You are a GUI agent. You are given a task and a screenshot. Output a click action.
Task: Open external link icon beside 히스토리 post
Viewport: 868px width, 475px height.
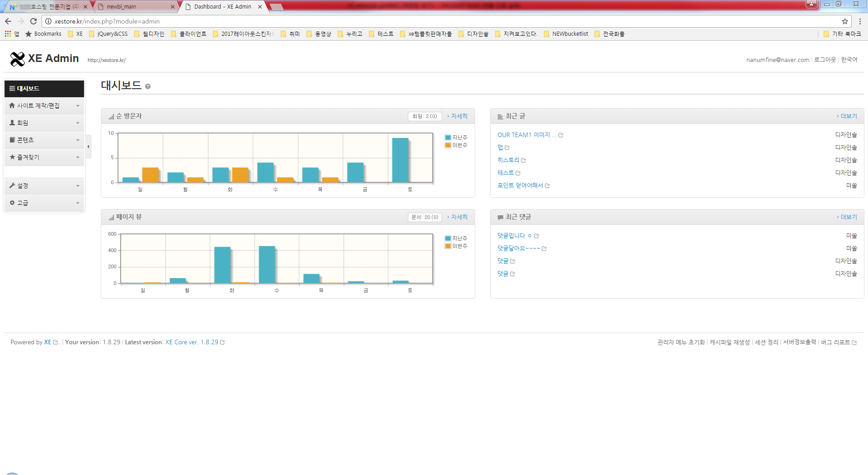(524, 161)
